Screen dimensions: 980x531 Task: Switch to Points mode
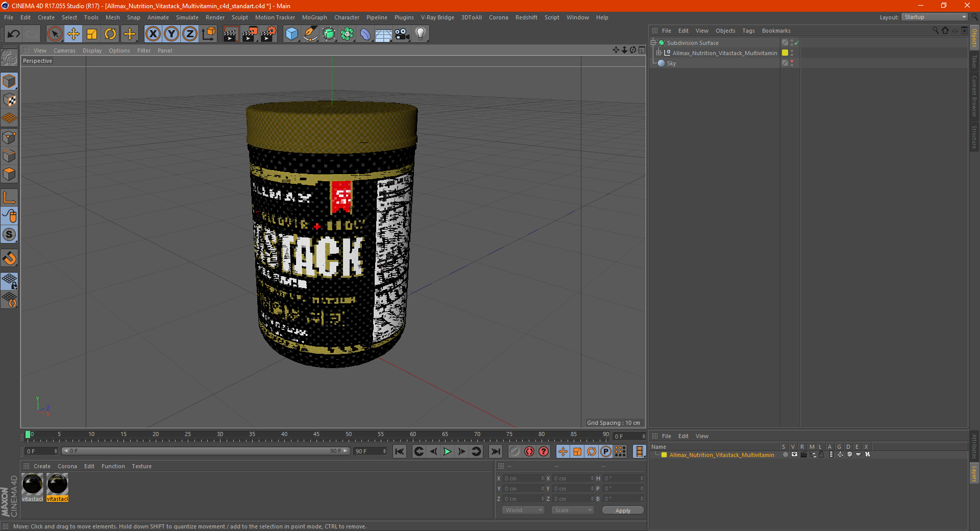[x=9, y=137]
